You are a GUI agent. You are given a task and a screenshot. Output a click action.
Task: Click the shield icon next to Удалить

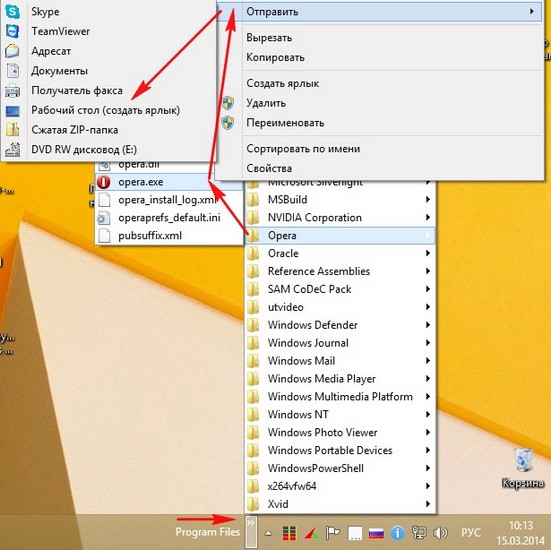click(228, 103)
